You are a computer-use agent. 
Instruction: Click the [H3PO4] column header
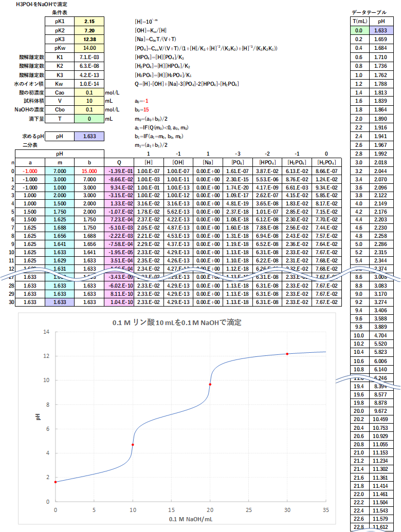[x=326, y=162]
